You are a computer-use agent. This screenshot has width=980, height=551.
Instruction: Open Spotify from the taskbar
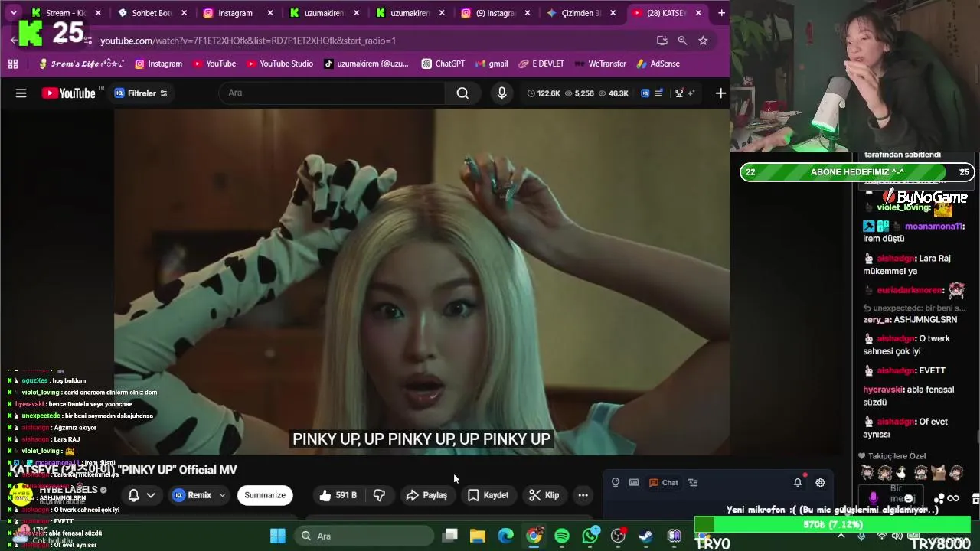[x=562, y=536]
